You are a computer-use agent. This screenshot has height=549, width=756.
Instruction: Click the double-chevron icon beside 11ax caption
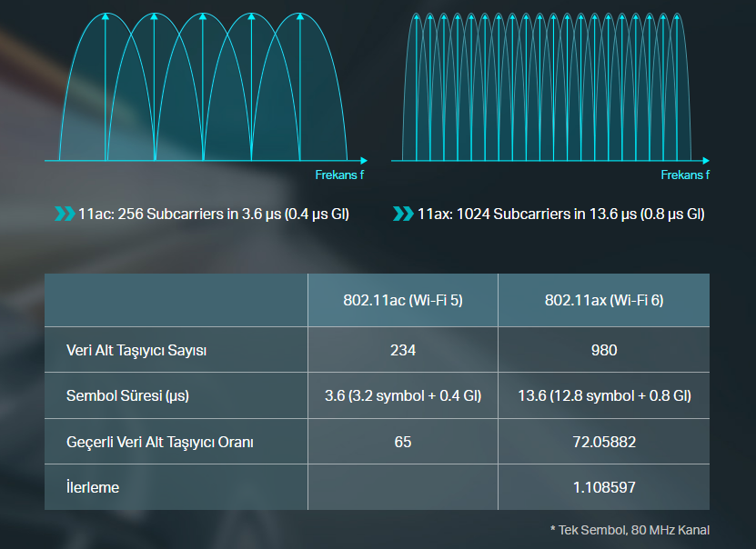403,215
